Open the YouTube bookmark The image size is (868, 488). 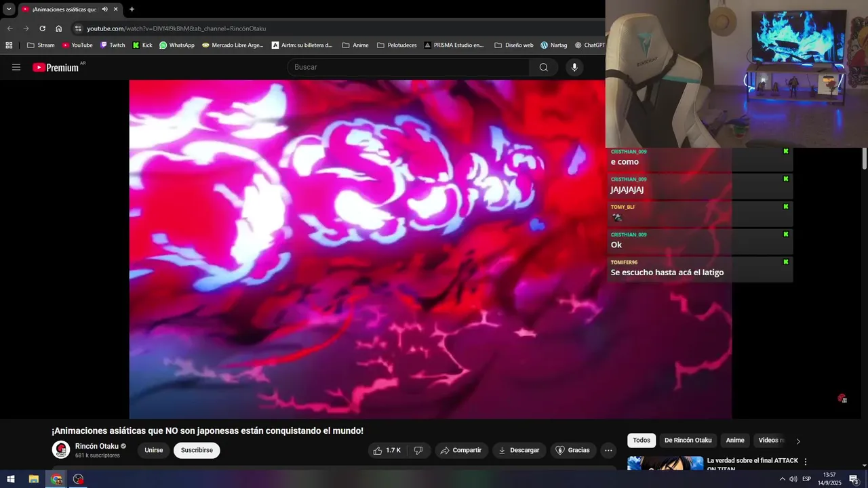[77, 45]
